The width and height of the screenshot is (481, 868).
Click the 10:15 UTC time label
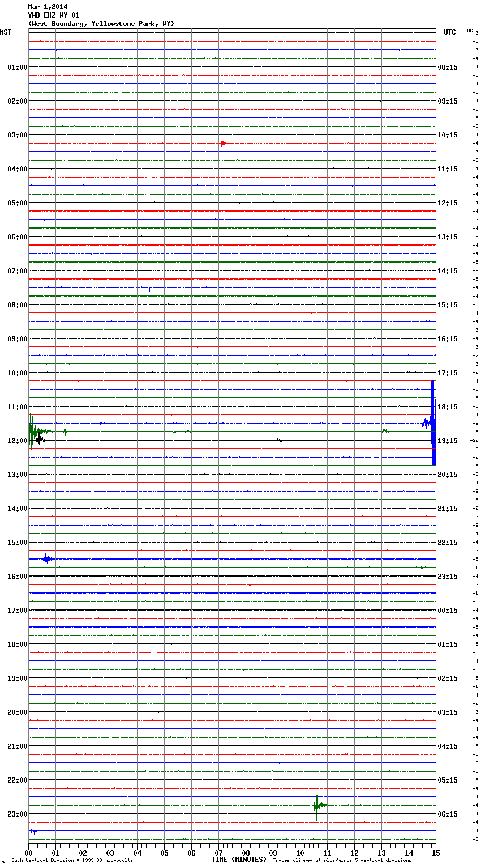point(448,135)
